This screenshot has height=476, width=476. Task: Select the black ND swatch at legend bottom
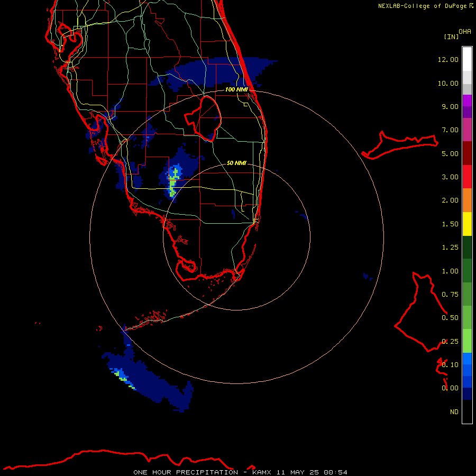(467, 411)
